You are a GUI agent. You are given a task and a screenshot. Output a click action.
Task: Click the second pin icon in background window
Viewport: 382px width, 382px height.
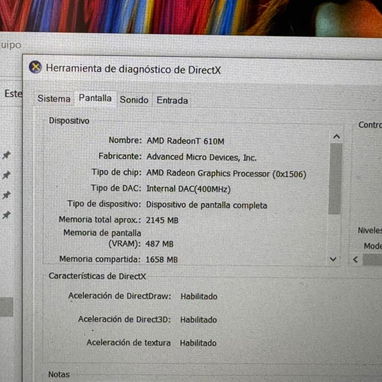(x=6, y=175)
